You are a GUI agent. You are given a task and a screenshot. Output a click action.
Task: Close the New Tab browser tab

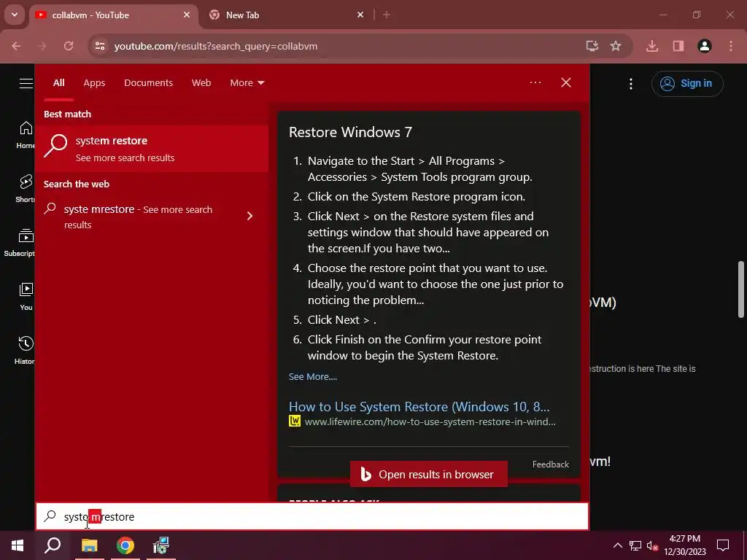[x=360, y=15]
